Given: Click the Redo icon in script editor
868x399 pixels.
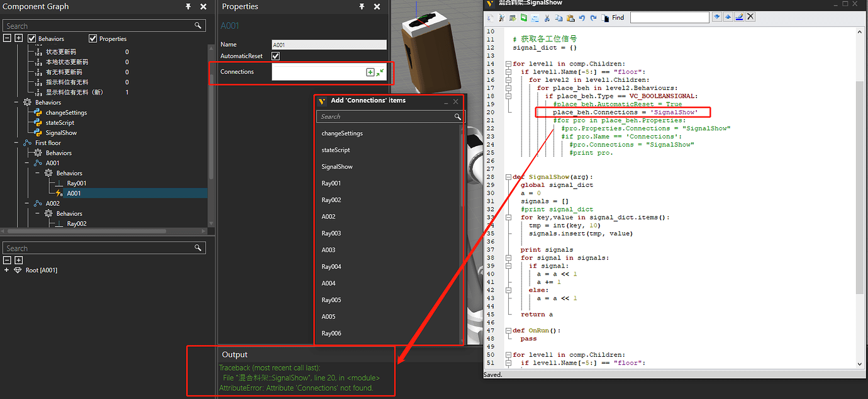Looking at the screenshot, I should (x=593, y=18).
